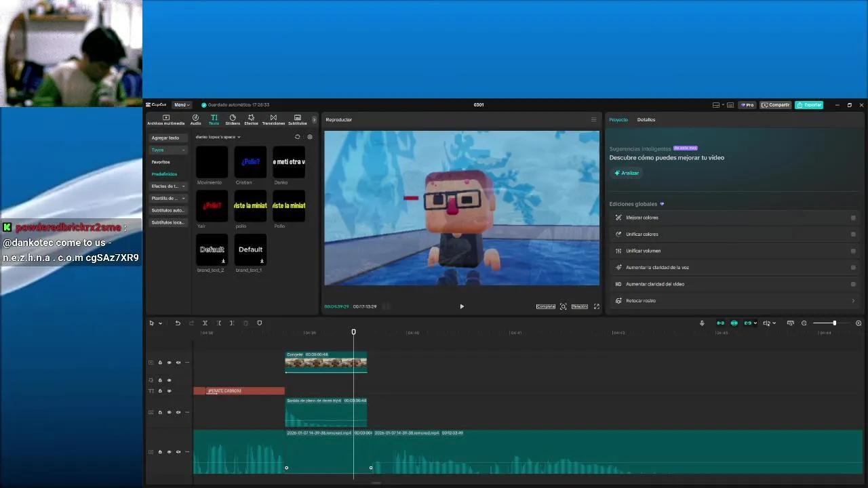The width and height of the screenshot is (868, 488).
Task: Select the Texto tab
Action: click(214, 120)
